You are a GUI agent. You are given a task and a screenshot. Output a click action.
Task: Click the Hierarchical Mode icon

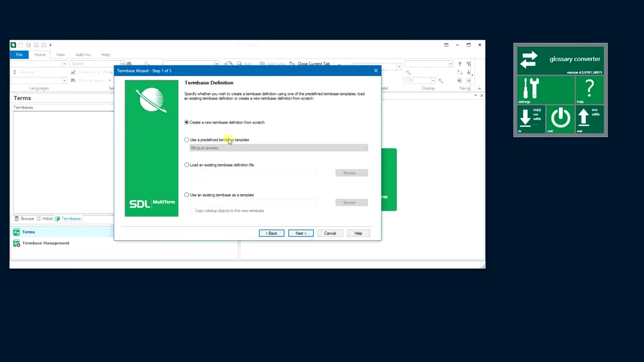(73, 72)
